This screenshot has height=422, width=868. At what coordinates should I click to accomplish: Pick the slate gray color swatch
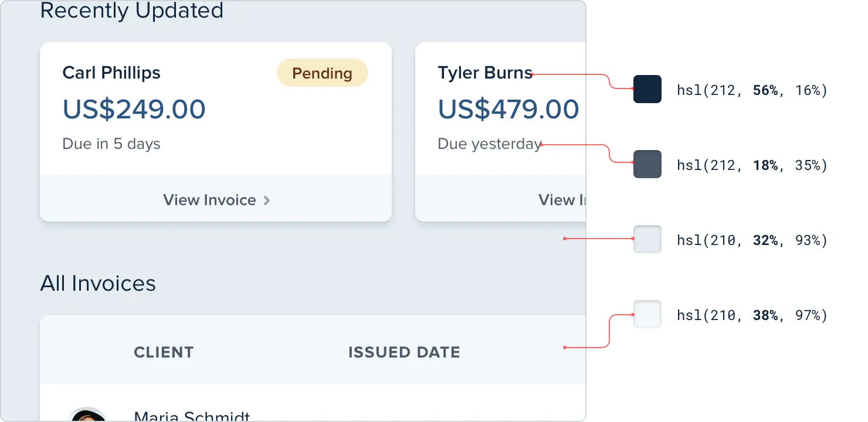(x=647, y=164)
